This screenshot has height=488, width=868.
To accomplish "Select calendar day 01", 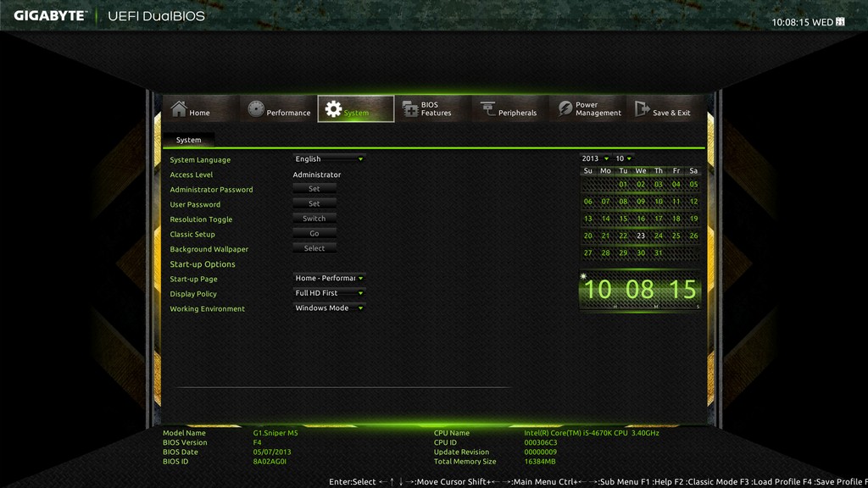I will (623, 184).
